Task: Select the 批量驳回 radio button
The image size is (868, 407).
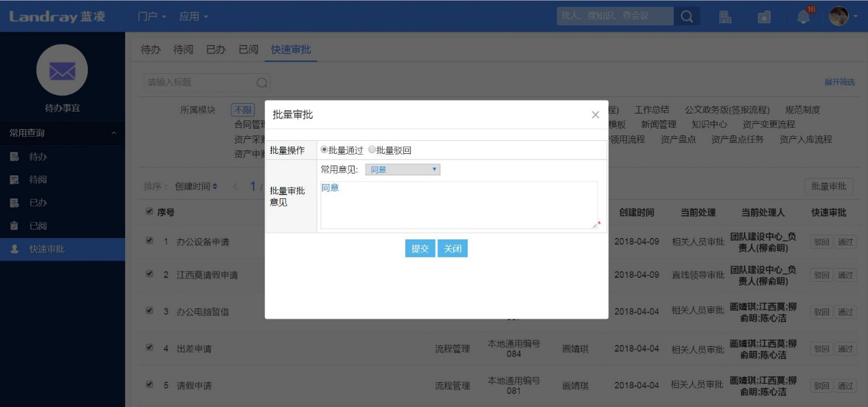Action: 372,150
